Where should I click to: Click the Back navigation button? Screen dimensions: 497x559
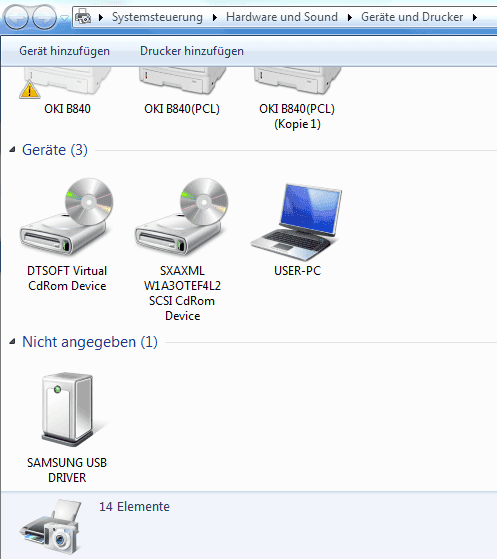pyautogui.click(x=16, y=17)
